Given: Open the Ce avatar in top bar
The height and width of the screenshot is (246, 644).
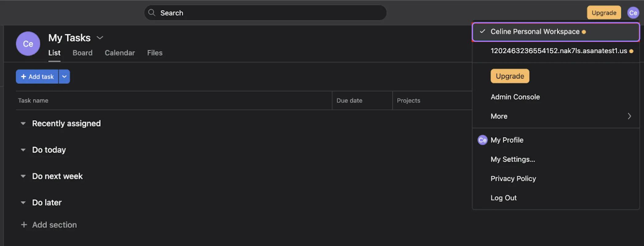Looking at the screenshot, I should tap(633, 13).
